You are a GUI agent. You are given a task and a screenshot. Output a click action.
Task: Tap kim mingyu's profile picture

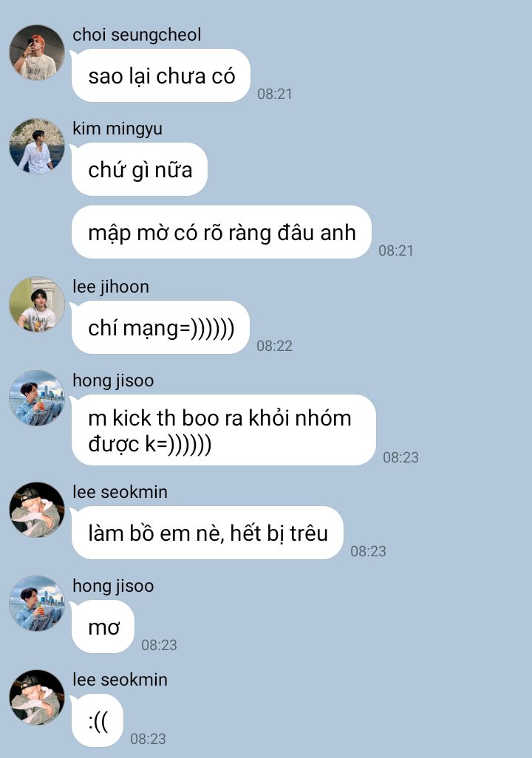pyautogui.click(x=37, y=146)
